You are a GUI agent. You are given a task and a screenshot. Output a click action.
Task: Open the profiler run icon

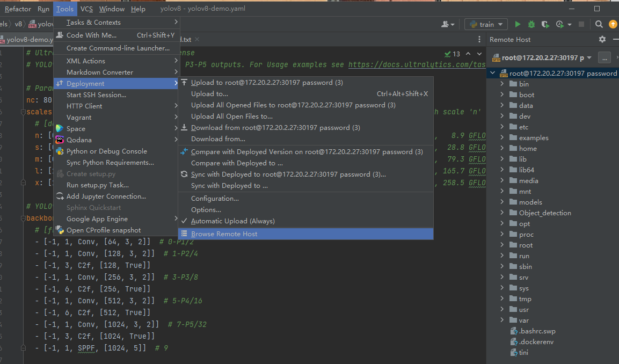click(560, 25)
